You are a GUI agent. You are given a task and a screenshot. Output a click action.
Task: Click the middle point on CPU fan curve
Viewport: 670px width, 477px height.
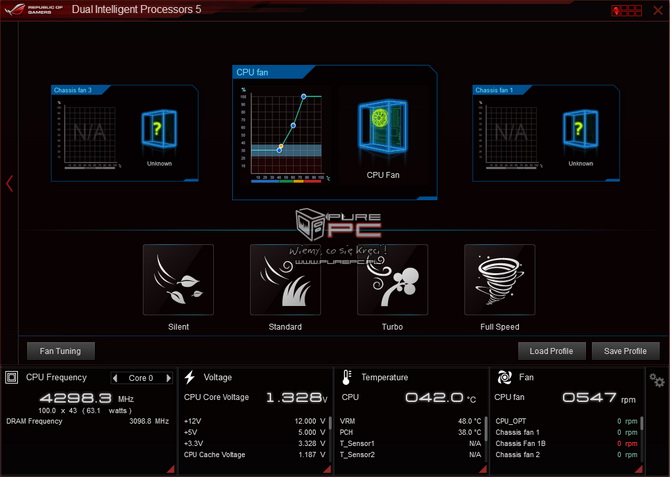coord(293,125)
